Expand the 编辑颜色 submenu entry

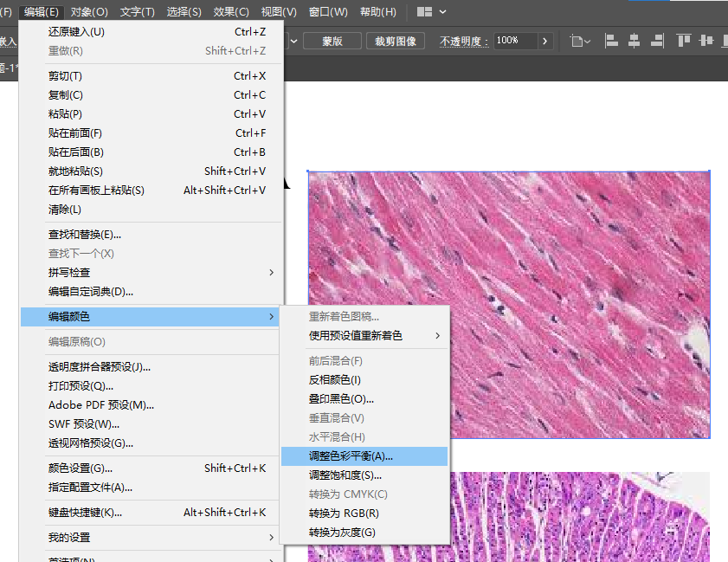tap(150, 317)
